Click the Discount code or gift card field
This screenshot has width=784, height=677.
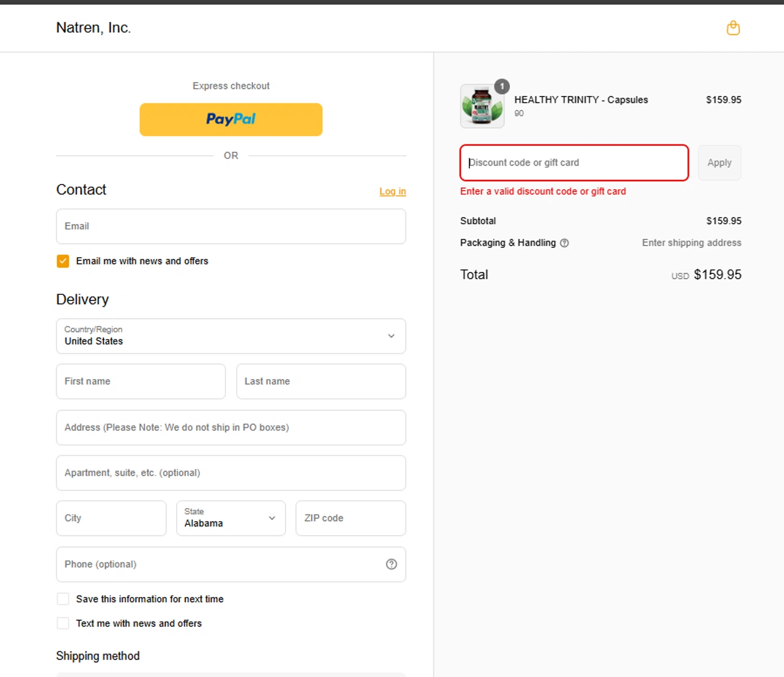pos(574,163)
